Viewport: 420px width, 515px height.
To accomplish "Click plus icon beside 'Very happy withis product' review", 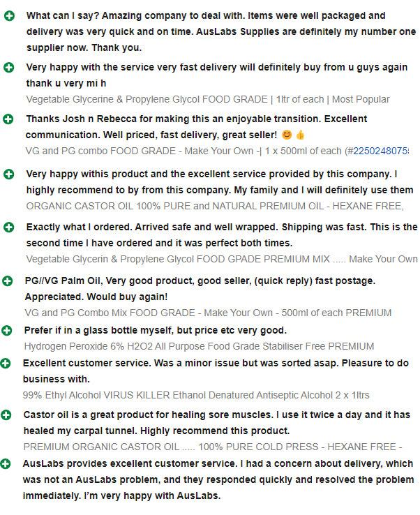I will coord(9,174).
